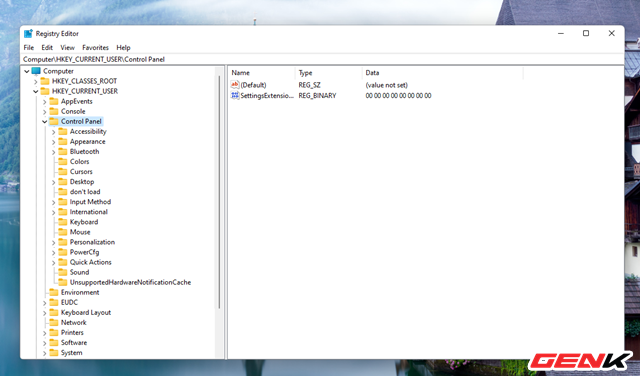Select the Printers key label

[72, 332]
